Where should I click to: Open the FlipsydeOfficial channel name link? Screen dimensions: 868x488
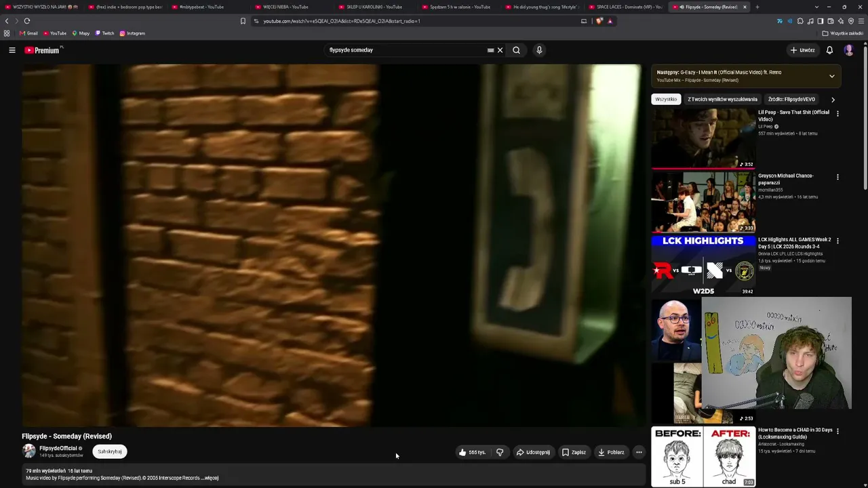pyautogui.click(x=58, y=448)
